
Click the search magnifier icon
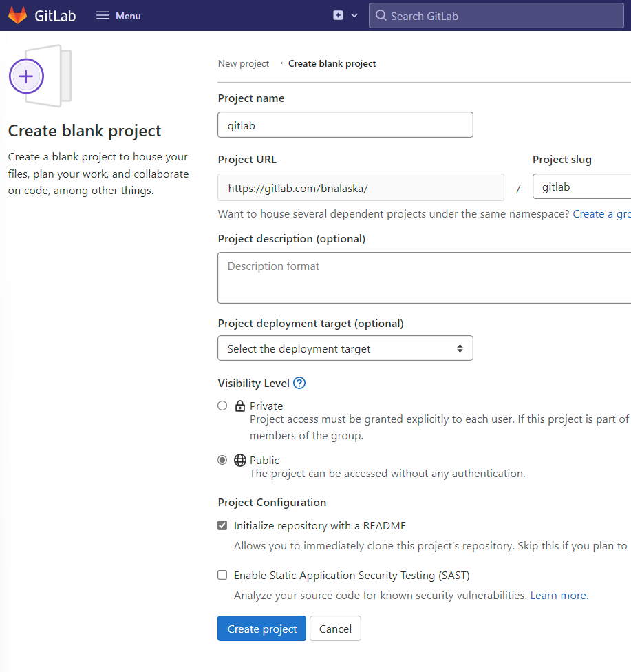pos(381,15)
